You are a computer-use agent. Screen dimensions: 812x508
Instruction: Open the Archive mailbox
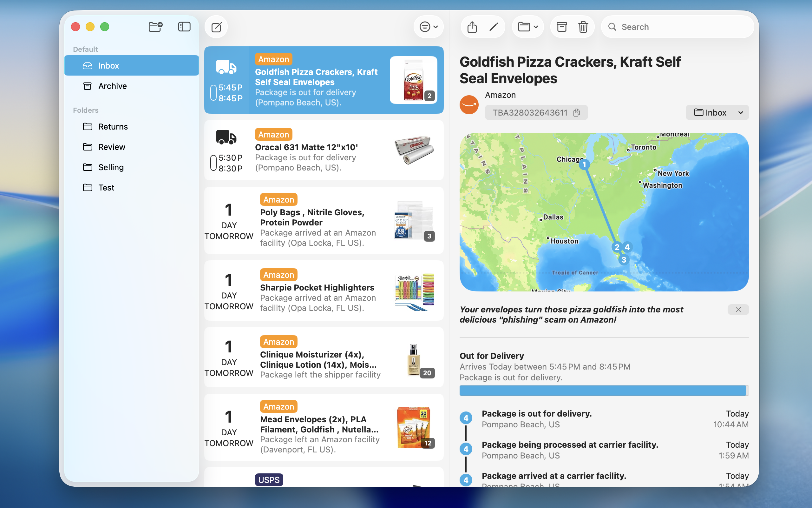point(132,86)
